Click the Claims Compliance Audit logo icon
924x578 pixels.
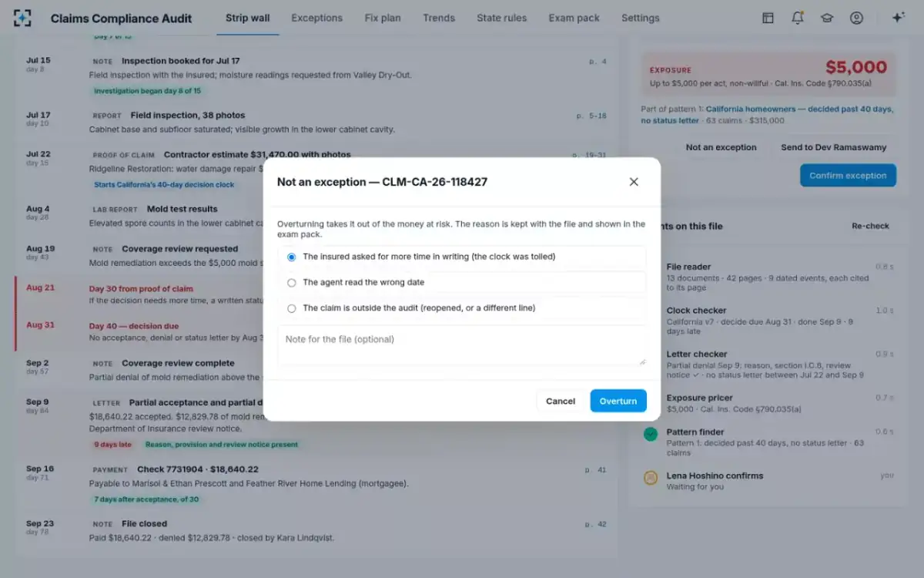click(23, 18)
